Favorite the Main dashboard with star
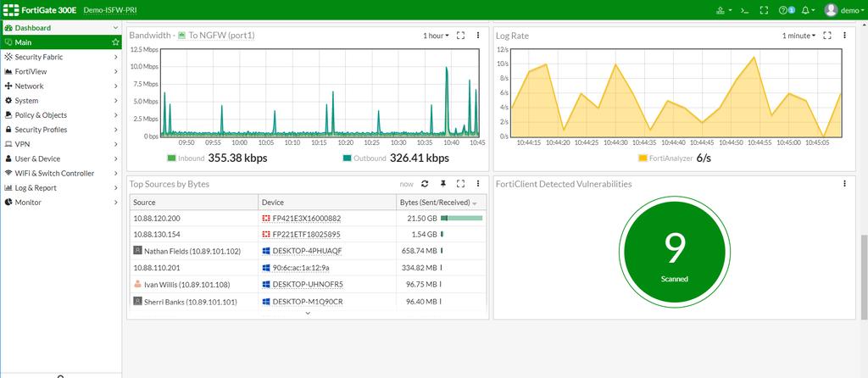Image resolution: width=868 pixels, height=378 pixels. click(115, 42)
